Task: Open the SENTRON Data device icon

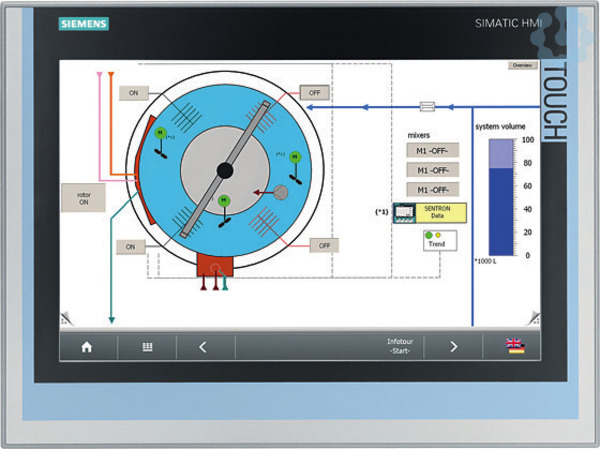Action: coord(406,212)
